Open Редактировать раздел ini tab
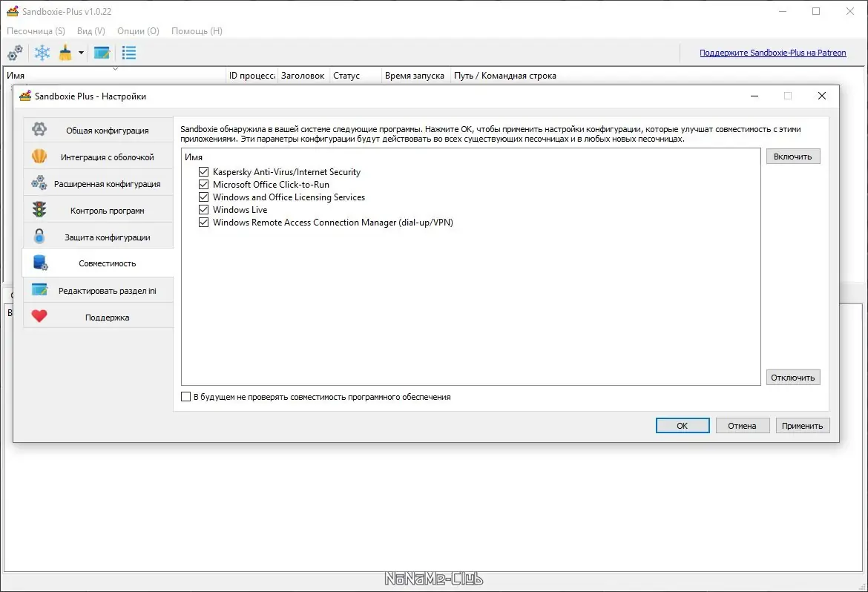Screen dimensions: 868x592 pyautogui.click(x=99, y=290)
